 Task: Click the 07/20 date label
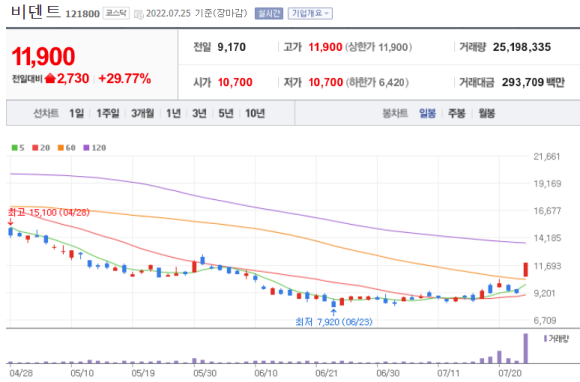[509, 373]
